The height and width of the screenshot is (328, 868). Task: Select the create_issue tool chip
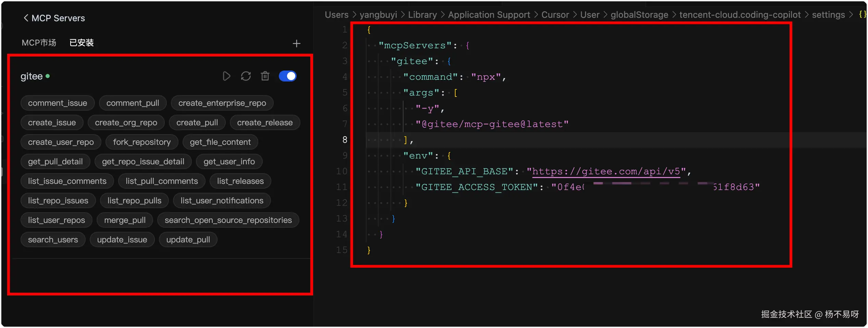tap(52, 123)
